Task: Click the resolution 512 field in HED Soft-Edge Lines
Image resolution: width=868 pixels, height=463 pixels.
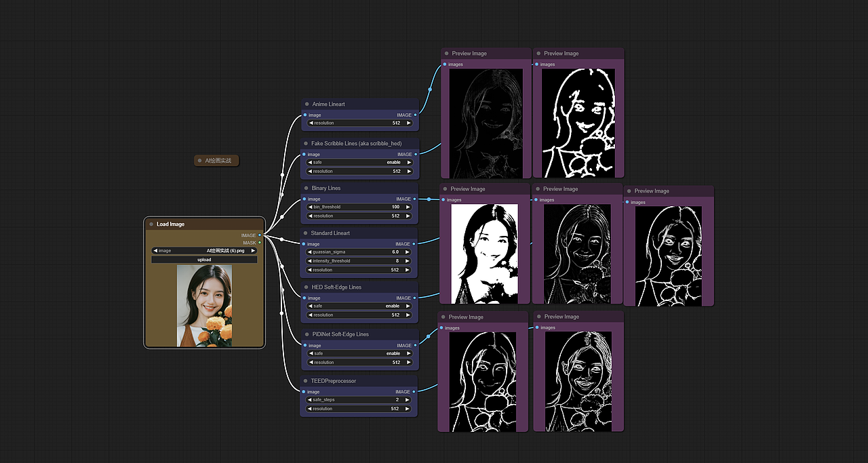Action: tap(359, 315)
